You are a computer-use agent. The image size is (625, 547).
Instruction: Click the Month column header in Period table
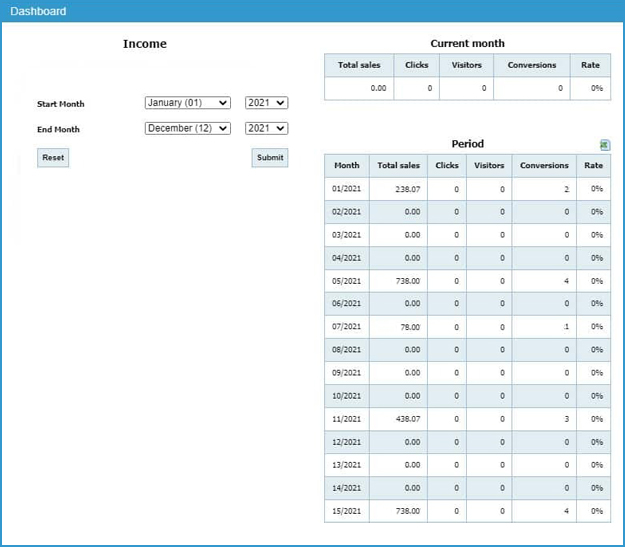click(x=346, y=166)
